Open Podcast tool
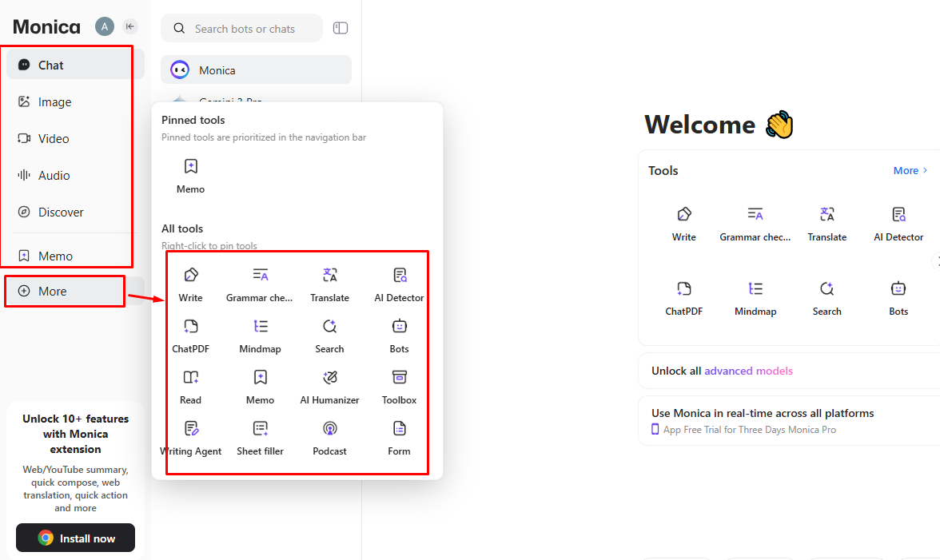Viewport: 940px width, 560px height. [329, 439]
